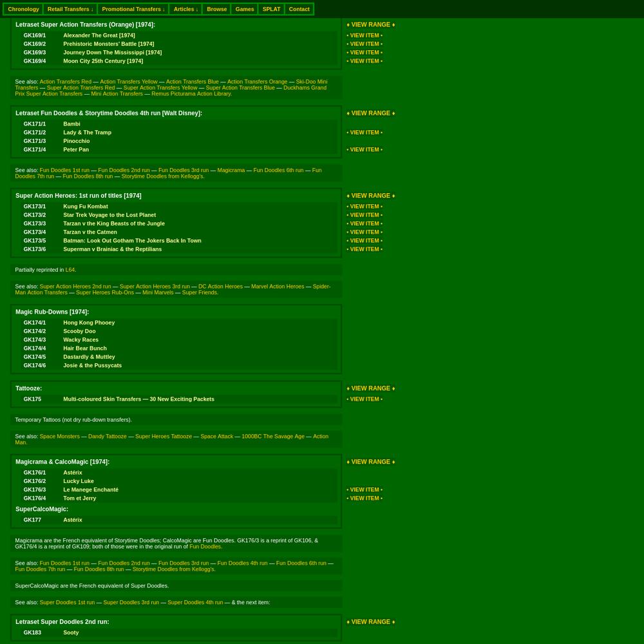
Task: View item for Le Manege Enchanté
Action: point(365,490)
